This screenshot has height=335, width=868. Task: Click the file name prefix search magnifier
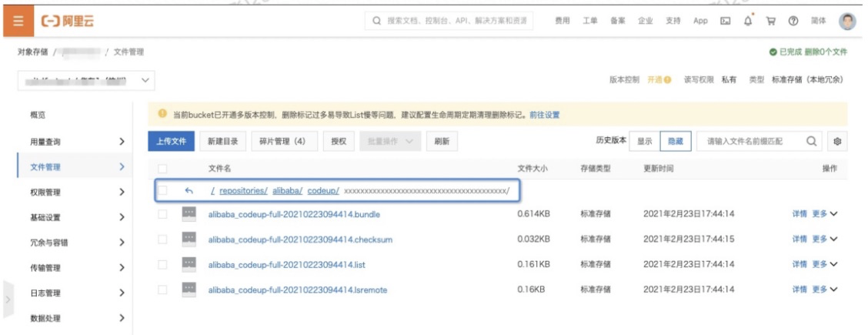[x=812, y=141]
